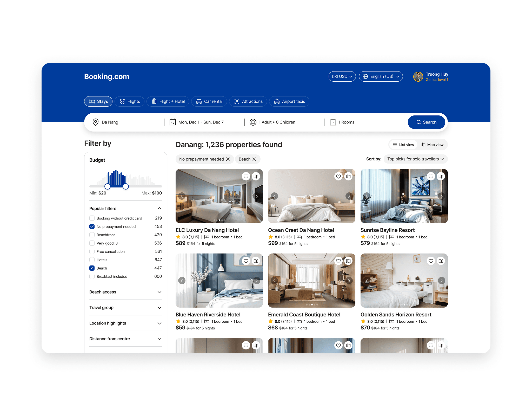532x416 pixels.
Task: Open USD currency dropdown
Action: click(342, 76)
